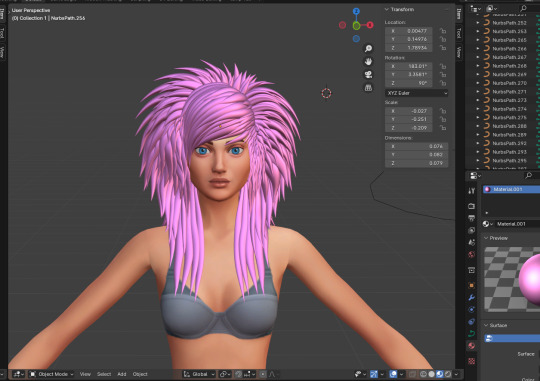Toggle the camera view gizmo
Image resolution: width=540 pixels, height=381 pixels.
pyautogui.click(x=368, y=74)
